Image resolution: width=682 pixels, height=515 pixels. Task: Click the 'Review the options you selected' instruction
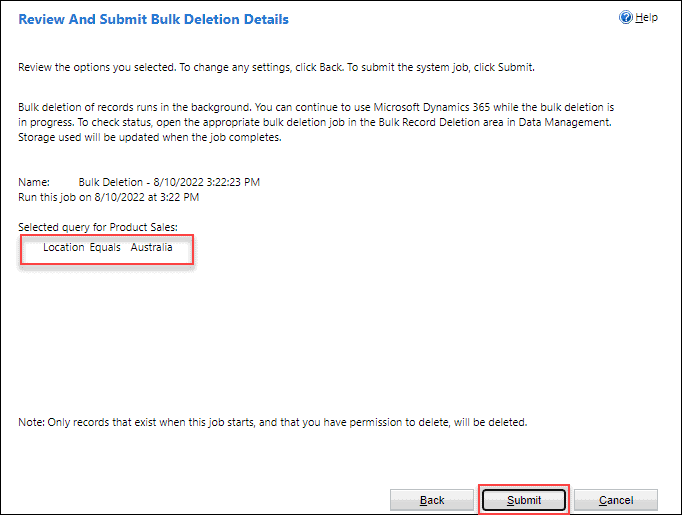click(x=277, y=67)
